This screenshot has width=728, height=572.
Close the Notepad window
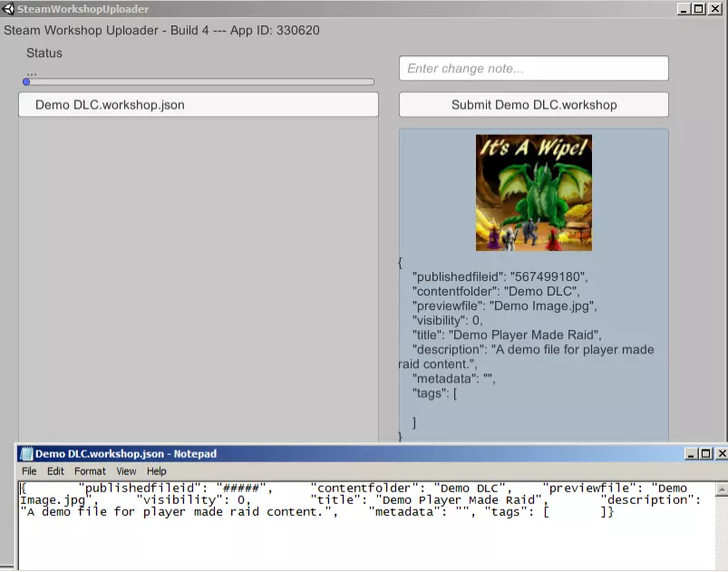click(x=722, y=453)
